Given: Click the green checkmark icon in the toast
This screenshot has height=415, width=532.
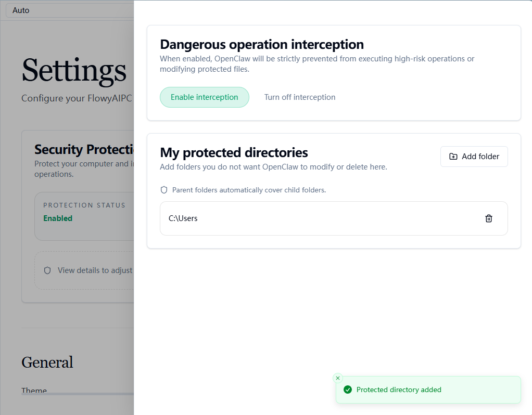Looking at the screenshot, I should 348,390.
